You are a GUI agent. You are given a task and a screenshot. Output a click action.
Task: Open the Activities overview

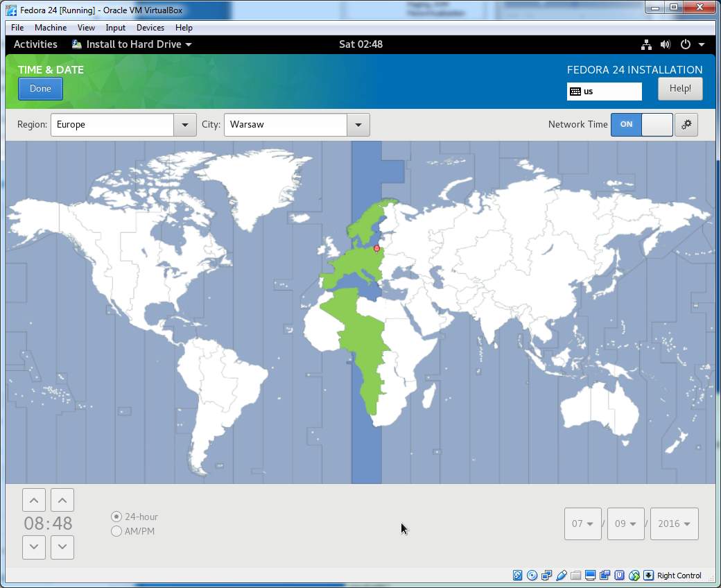[35, 44]
